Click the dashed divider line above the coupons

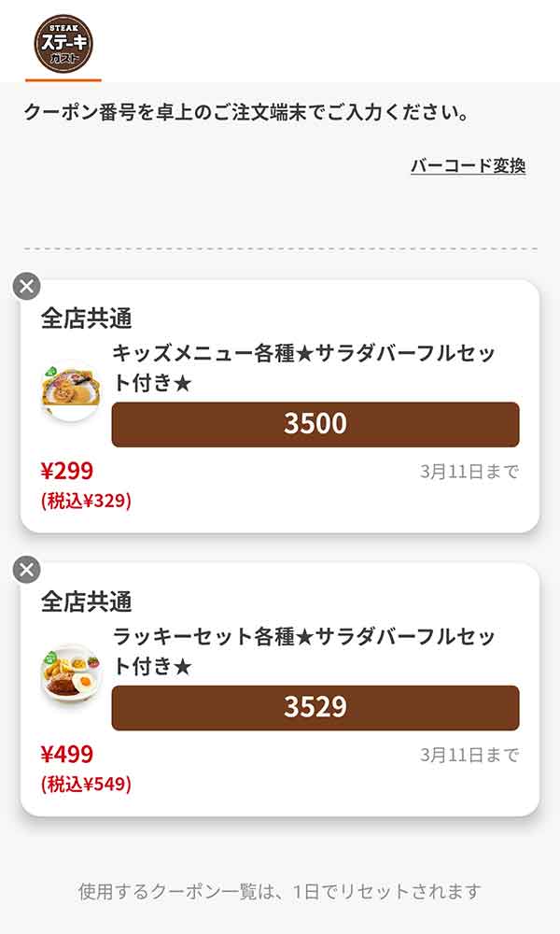(x=280, y=248)
